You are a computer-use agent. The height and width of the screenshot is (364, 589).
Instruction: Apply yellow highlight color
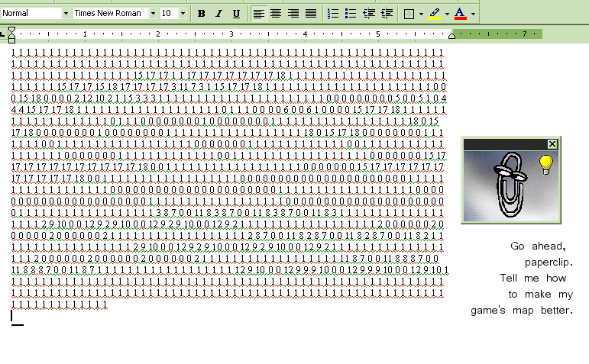tap(435, 14)
